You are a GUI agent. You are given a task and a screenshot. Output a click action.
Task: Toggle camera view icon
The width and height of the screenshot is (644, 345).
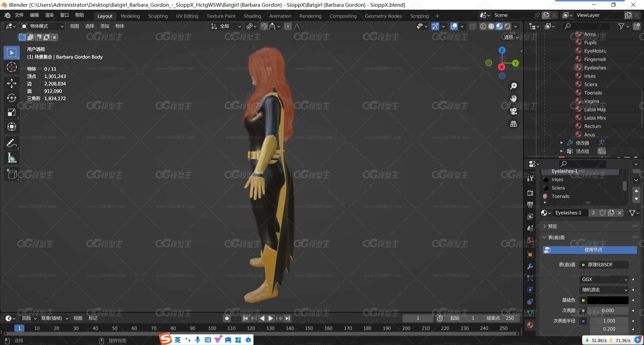pyautogui.click(x=514, y=111)
